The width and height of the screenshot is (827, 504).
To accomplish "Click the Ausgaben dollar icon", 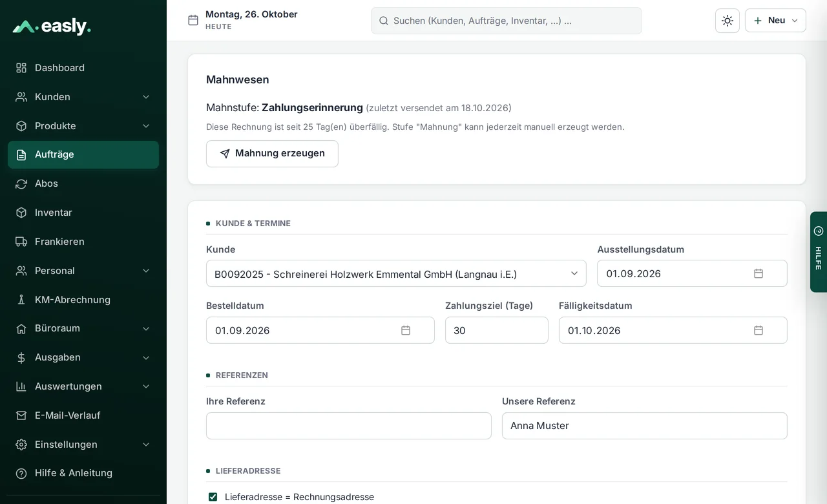I will tap(21, 357).
